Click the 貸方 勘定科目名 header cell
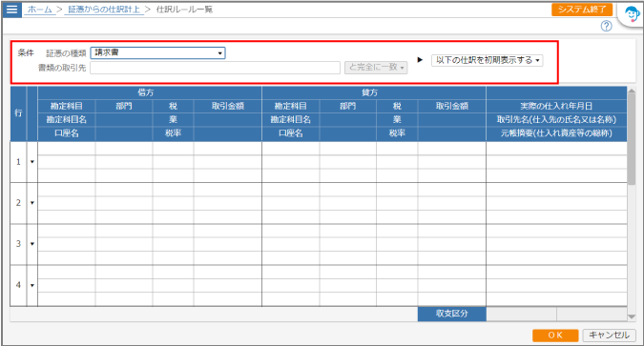The height and width of the screenshot is (346, 644). (291, 120)
